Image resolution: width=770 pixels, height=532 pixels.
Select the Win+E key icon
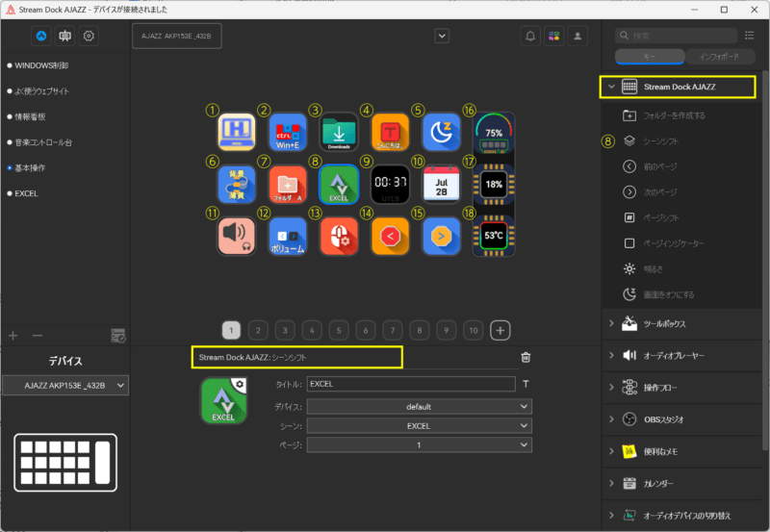pyautogui.click(x=288, y=133)
